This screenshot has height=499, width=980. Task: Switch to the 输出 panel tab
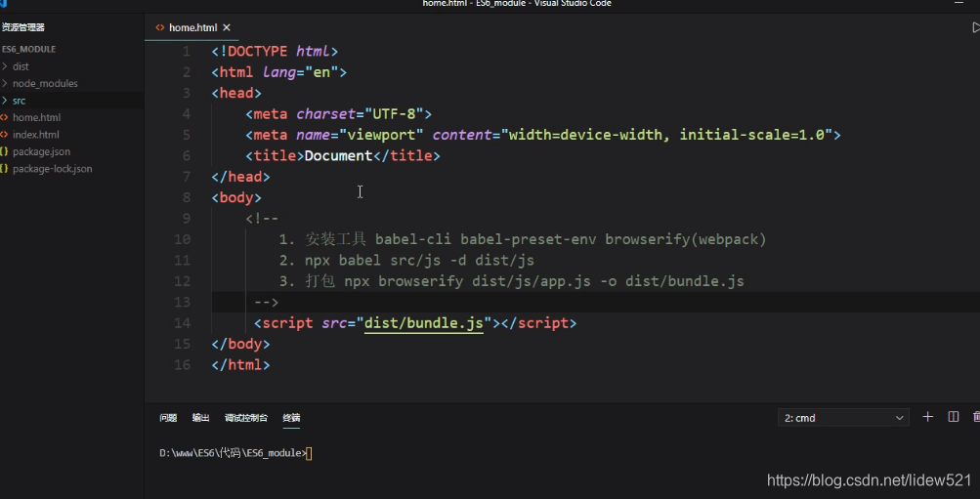coord(200,418)
